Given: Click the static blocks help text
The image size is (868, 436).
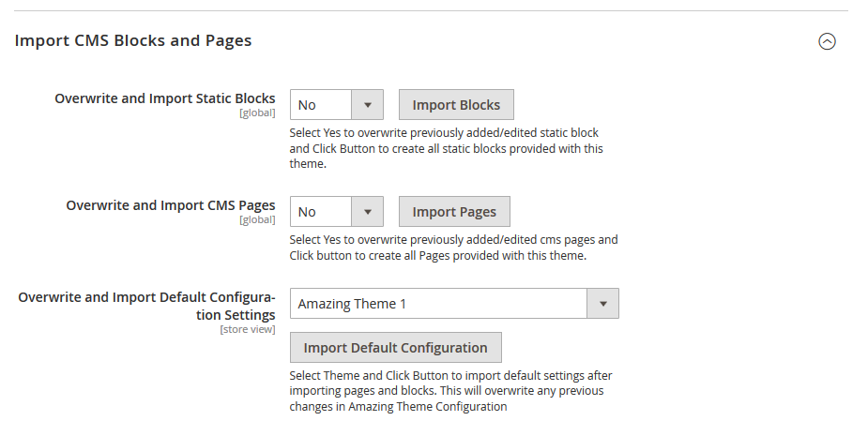Looking at the screenshot, I should pyautogui.click(x=446, y=148).
